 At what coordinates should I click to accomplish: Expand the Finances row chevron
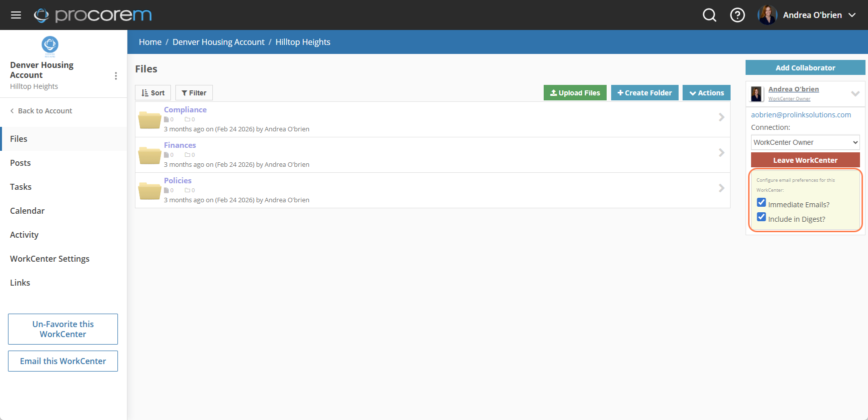pos(722,153)
